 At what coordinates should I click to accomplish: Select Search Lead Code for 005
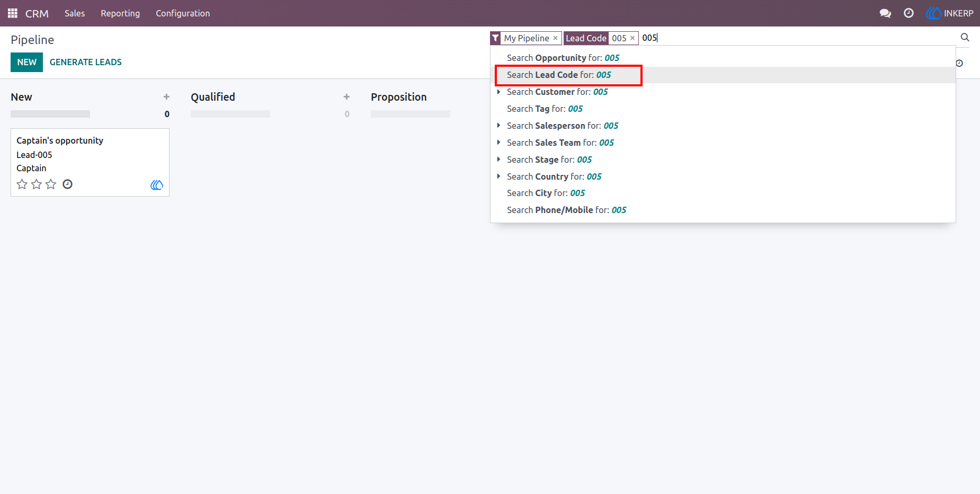click(723, 75)
